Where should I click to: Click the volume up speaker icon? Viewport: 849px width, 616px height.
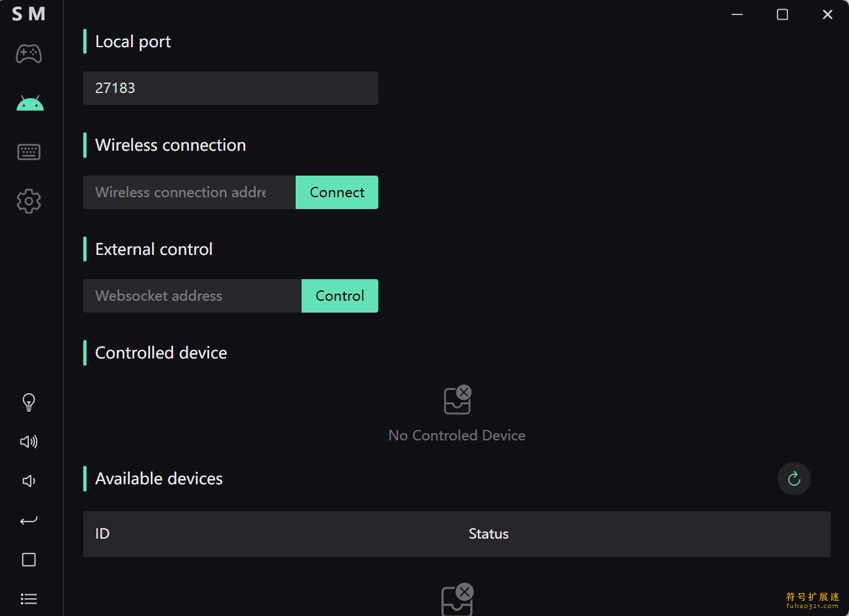tap(29, 442)
